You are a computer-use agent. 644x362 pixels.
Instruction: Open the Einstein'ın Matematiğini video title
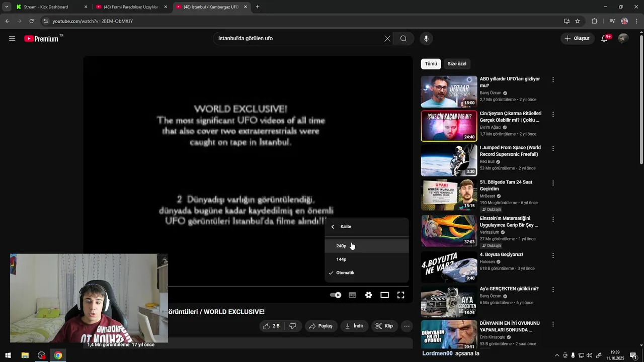tap(509, 222)
